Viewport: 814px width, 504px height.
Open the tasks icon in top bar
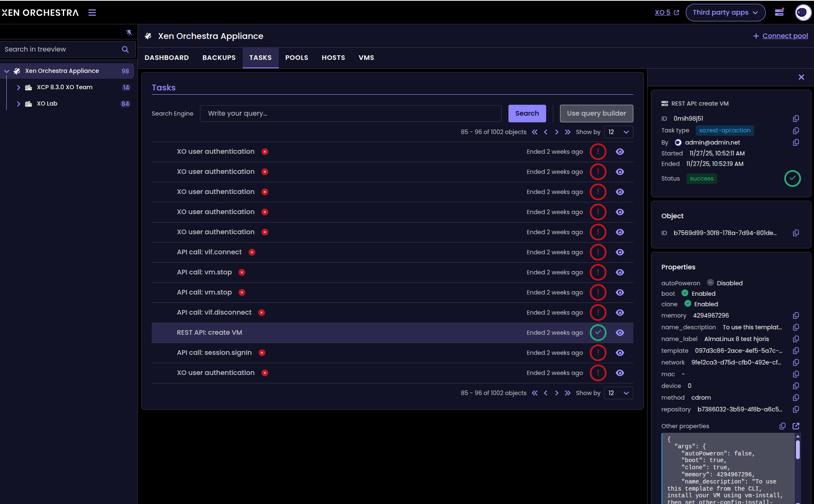(x=779, y=12)
